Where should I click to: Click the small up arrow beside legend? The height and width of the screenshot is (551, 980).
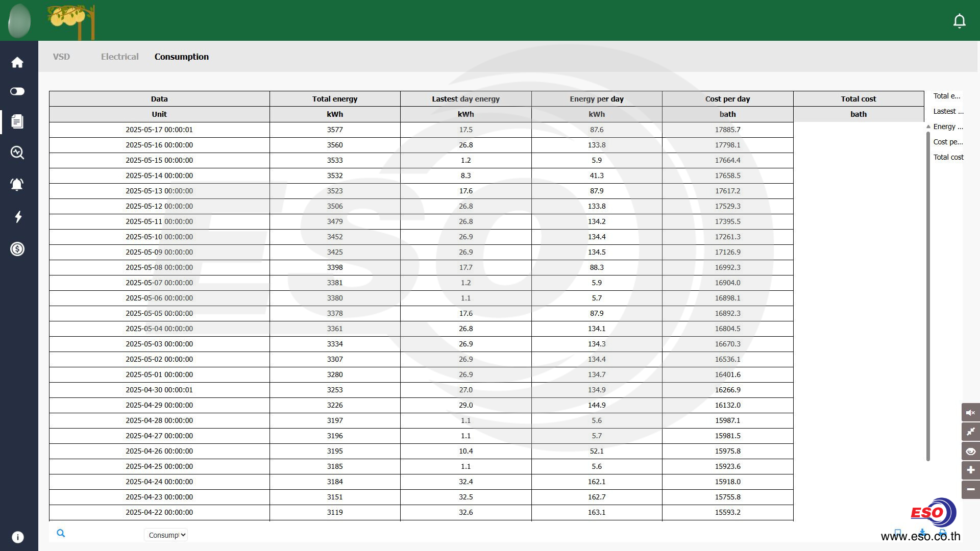click(928, 127)
